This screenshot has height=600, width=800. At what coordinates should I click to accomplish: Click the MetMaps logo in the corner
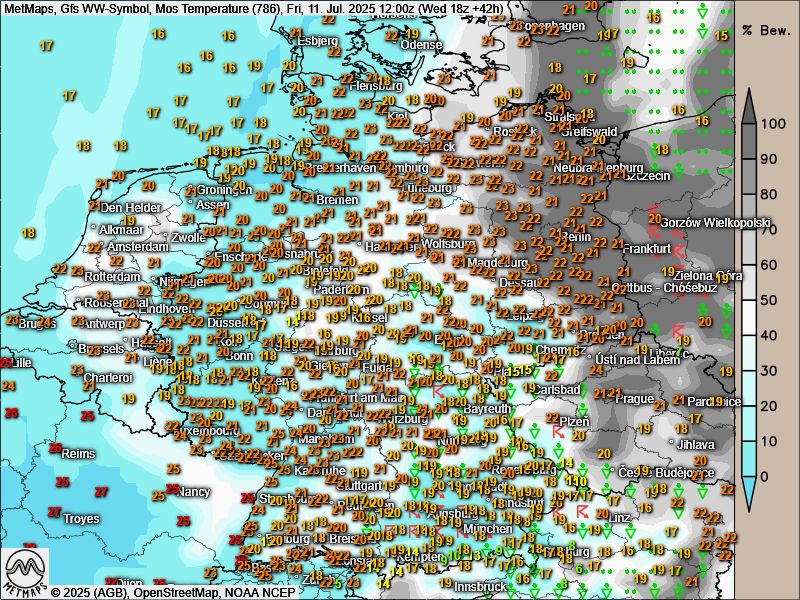[x=25, y=570]
